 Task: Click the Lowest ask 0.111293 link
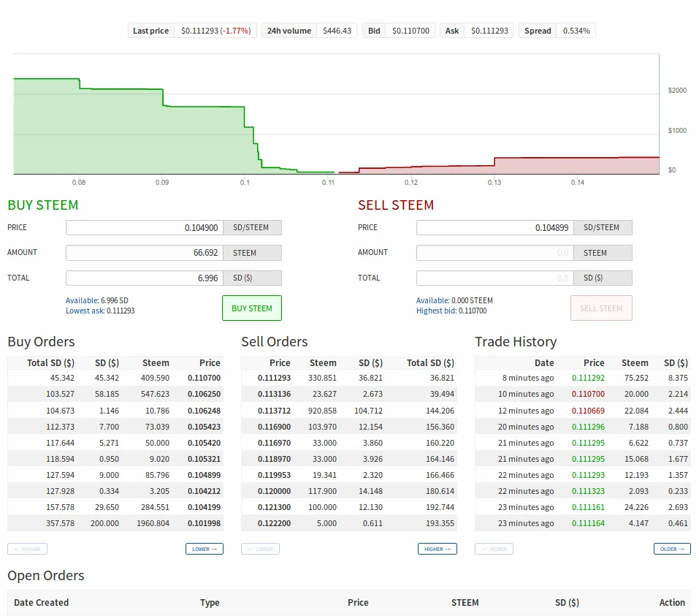click(x=100, y=311)
